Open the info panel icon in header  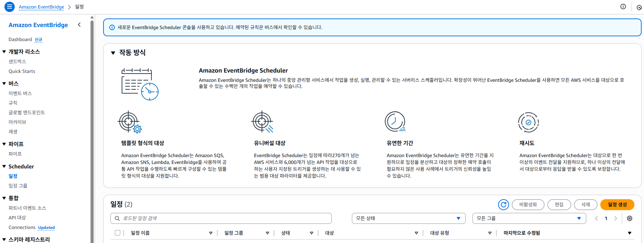click(623, 7)
